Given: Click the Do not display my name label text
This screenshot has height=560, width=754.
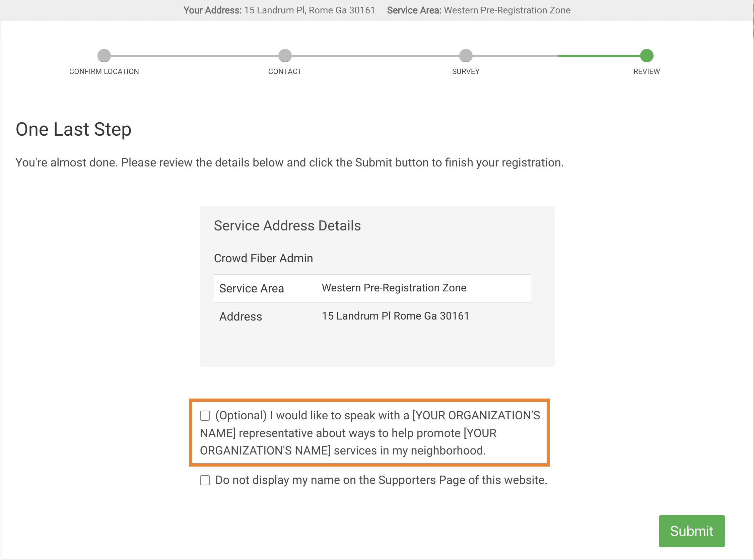Looking at the screenshot, I should (381, 480).
